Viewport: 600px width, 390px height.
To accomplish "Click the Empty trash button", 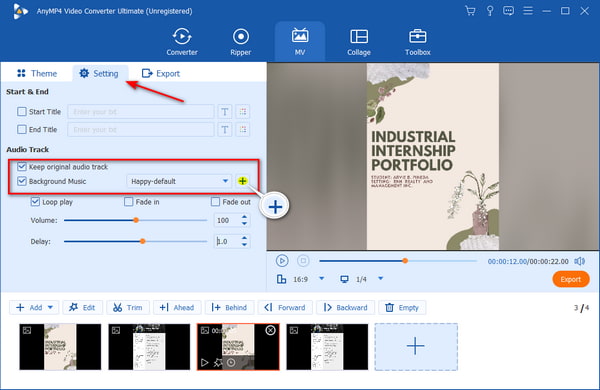I will tap(402, 307).
